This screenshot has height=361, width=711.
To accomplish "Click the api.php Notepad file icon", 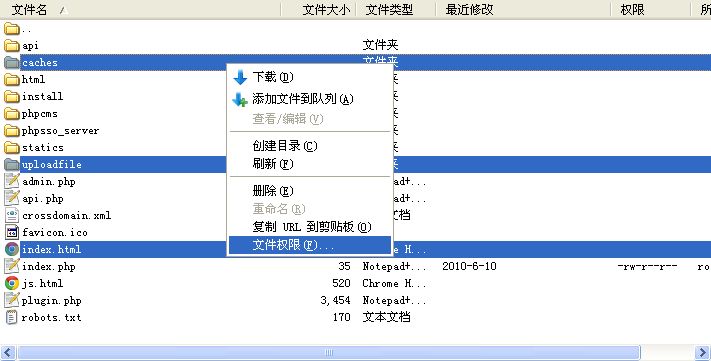I will pyautogui.click(x=12, y=198).
